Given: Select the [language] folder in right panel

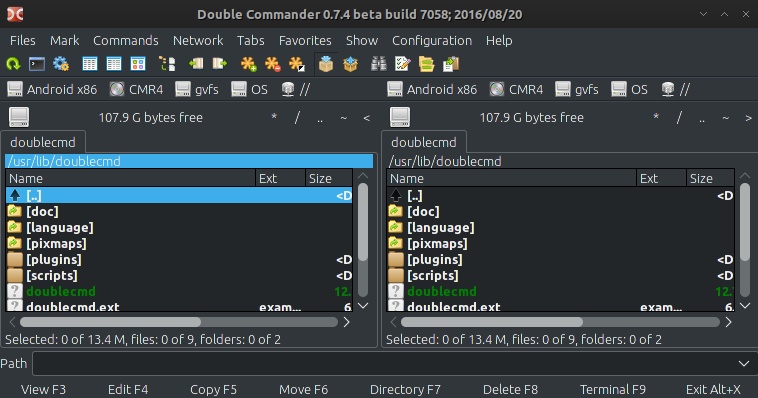Looking at the screenshot, I should [560, 227].
